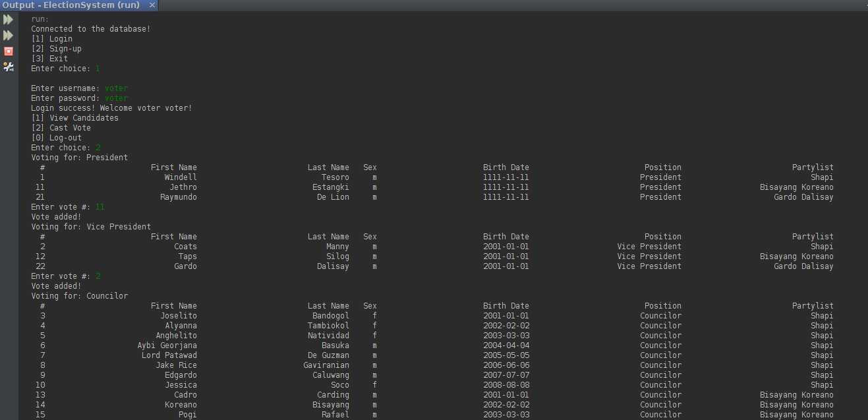Click the green Re-run double-arrow icon
The image size is (868, 420).
pyautogui.click(x=8, y=20)
